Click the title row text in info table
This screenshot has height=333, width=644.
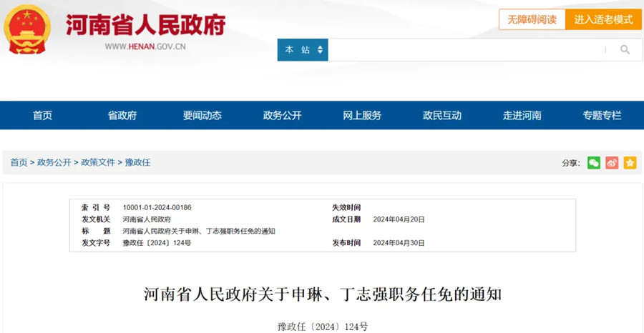coord(199,232)
